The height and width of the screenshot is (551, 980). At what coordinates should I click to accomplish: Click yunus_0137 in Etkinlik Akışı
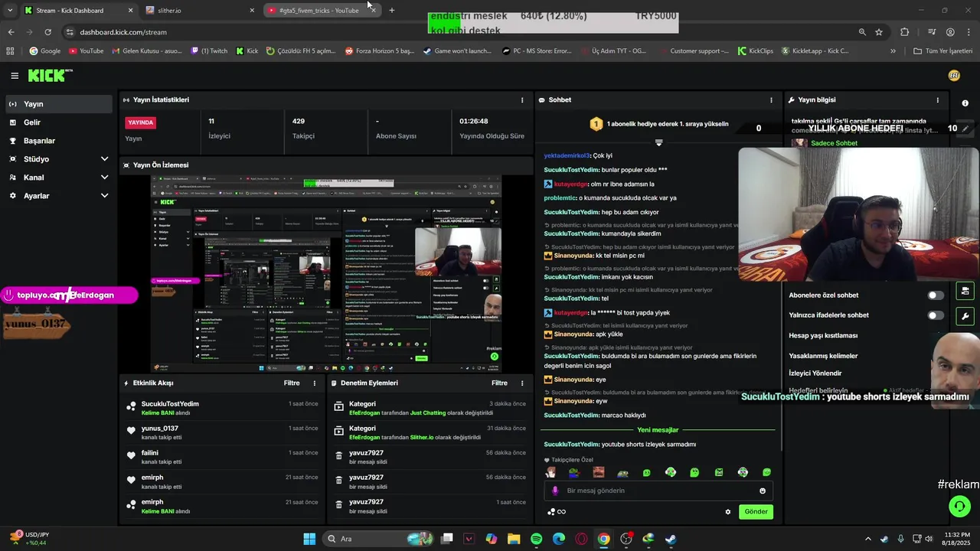point(160,429)
